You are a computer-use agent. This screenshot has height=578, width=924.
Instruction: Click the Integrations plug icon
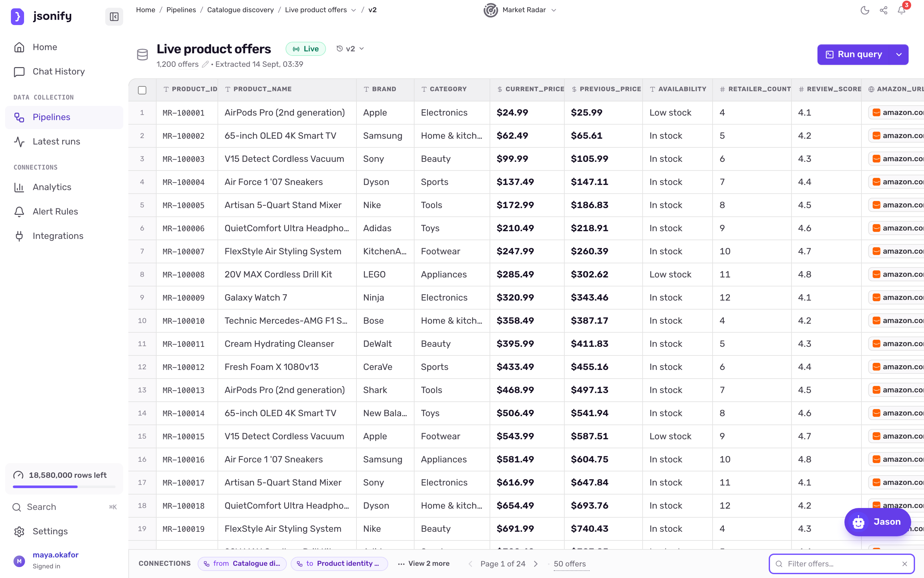[x=19, y=236]
